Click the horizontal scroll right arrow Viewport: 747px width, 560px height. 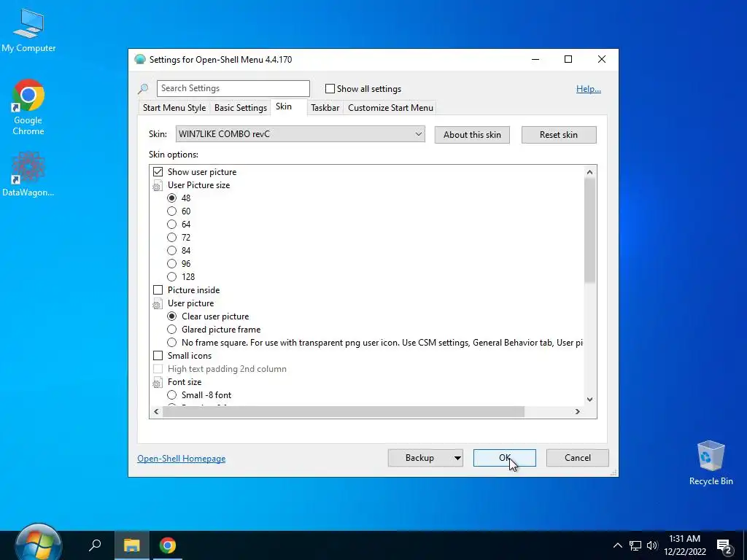[578, 412]
